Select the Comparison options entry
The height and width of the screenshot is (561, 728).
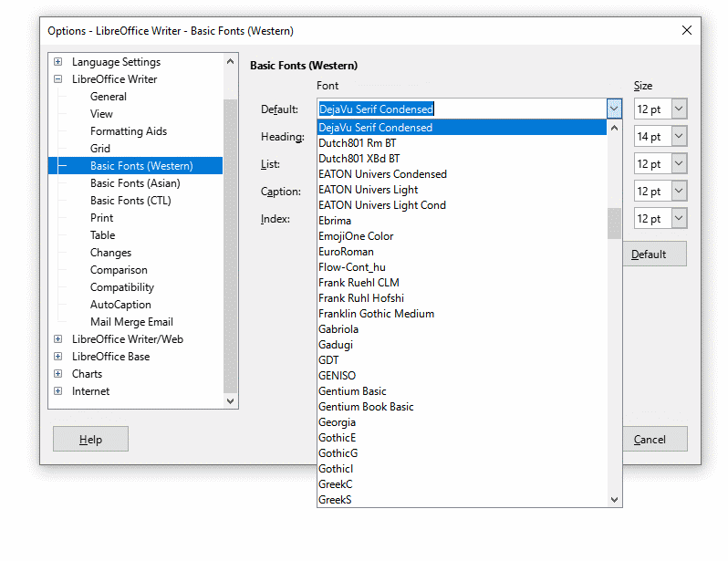(119, 270)
